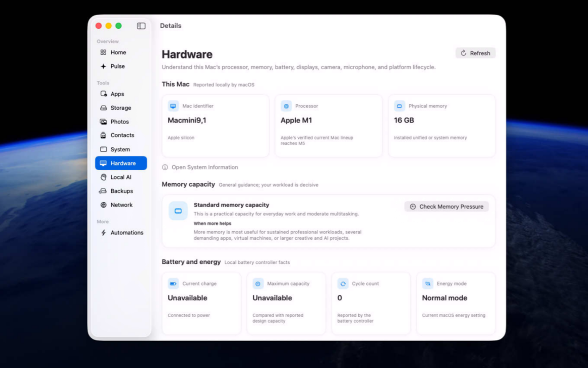Screen dimensions: 588x368
Task: Click the Connected to power caption
Action: (x=189, y=315)
